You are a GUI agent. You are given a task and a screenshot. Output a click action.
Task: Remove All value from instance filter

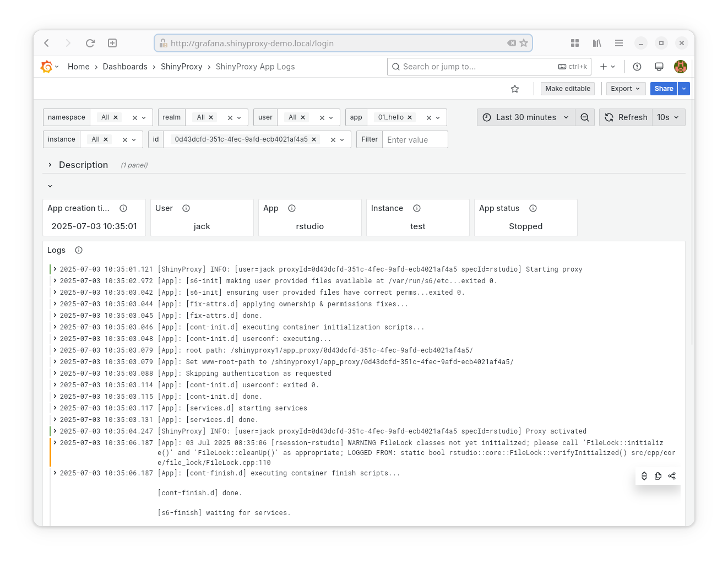[x=106, y=139]
